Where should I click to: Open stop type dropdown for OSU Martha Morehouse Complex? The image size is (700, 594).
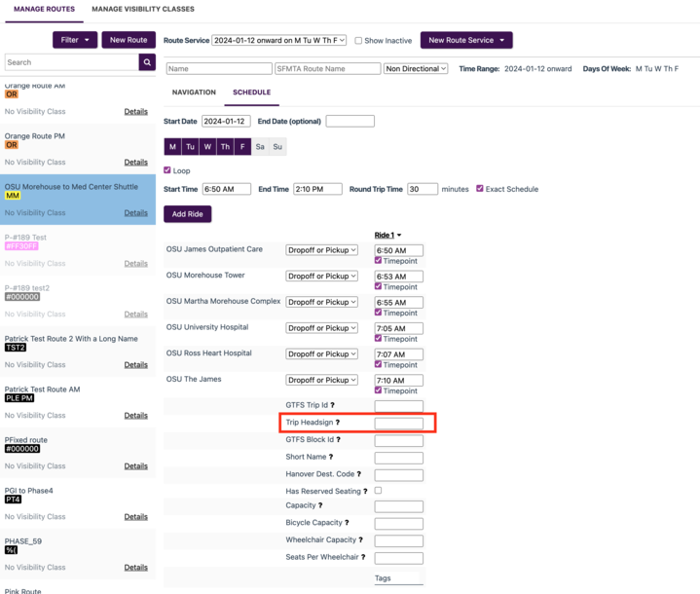(321, 302)
